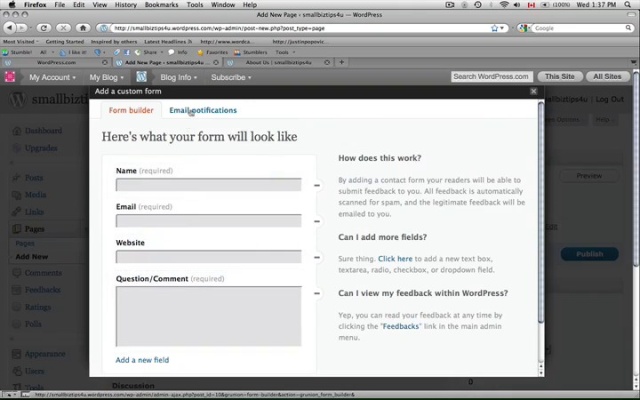This screenshot has height=400, width=640.
Task: Click the stop loading X icon
Action: (x=63, y=28)
